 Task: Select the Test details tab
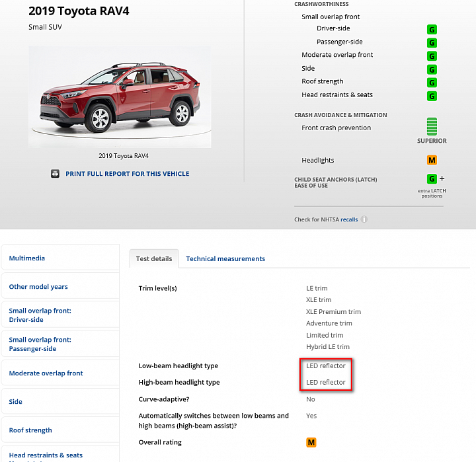(x=154, y=258)
